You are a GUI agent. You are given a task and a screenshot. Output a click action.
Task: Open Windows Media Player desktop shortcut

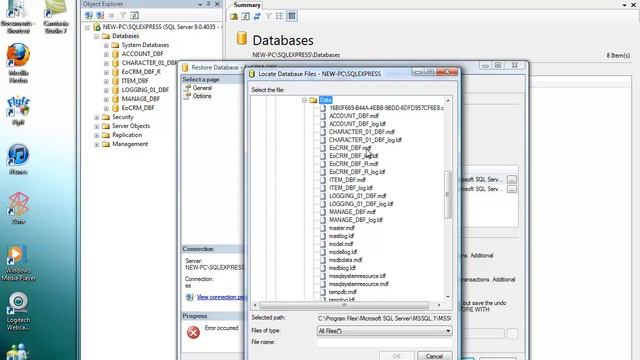coord(18,263)
